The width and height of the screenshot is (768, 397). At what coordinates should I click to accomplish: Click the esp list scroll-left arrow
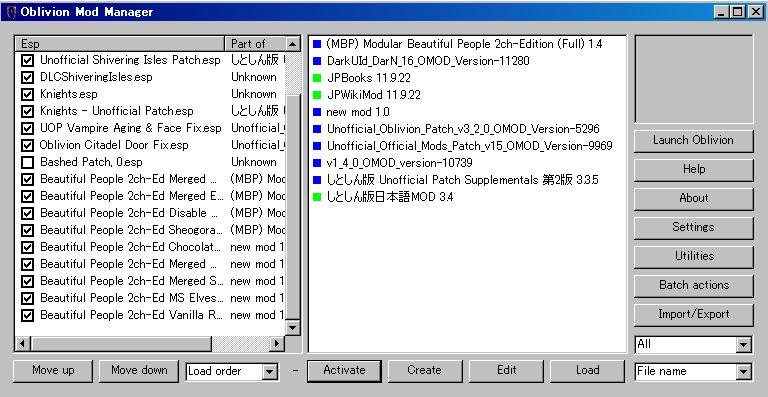(23, 344)
